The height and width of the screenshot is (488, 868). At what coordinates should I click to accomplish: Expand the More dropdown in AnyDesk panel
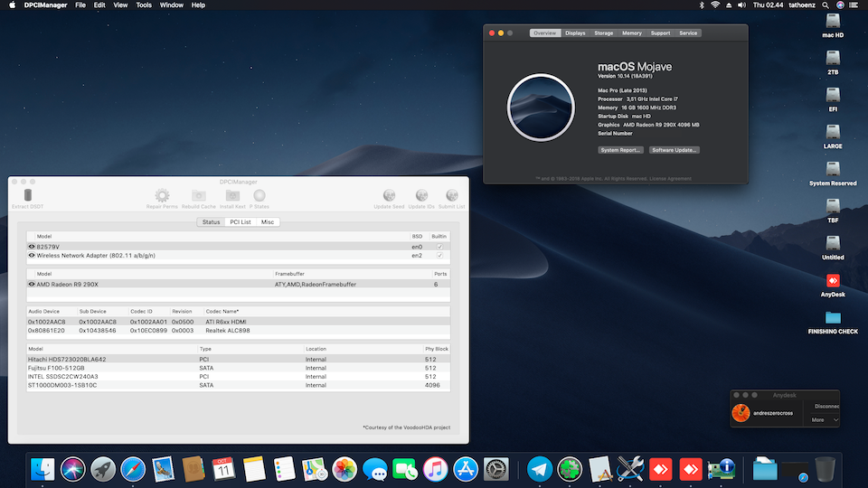point(823,419)
